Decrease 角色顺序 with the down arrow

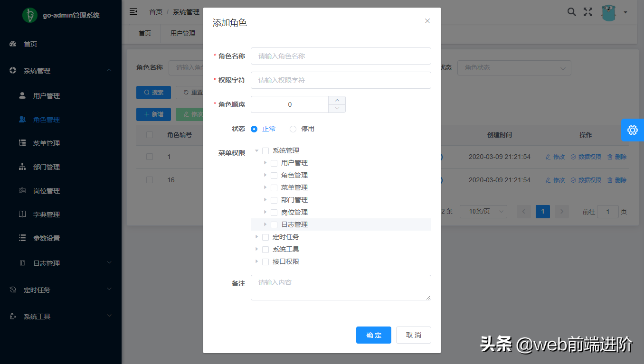tap(337, 109)
